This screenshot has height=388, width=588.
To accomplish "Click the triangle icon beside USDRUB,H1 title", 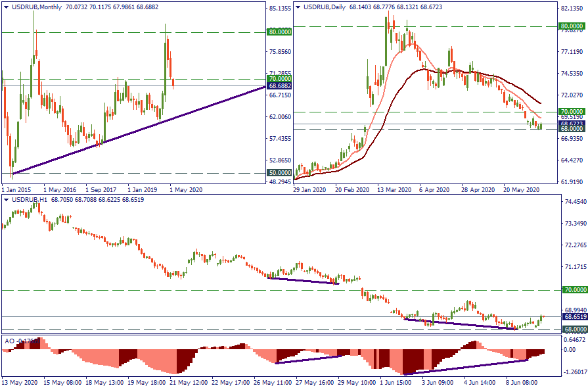I will tap(5, 199).
